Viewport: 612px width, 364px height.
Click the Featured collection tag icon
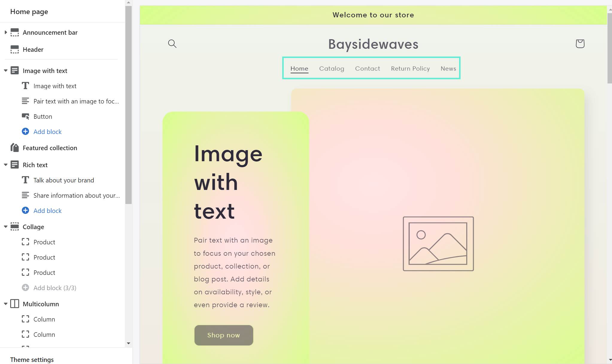click(x=14, y=148)
